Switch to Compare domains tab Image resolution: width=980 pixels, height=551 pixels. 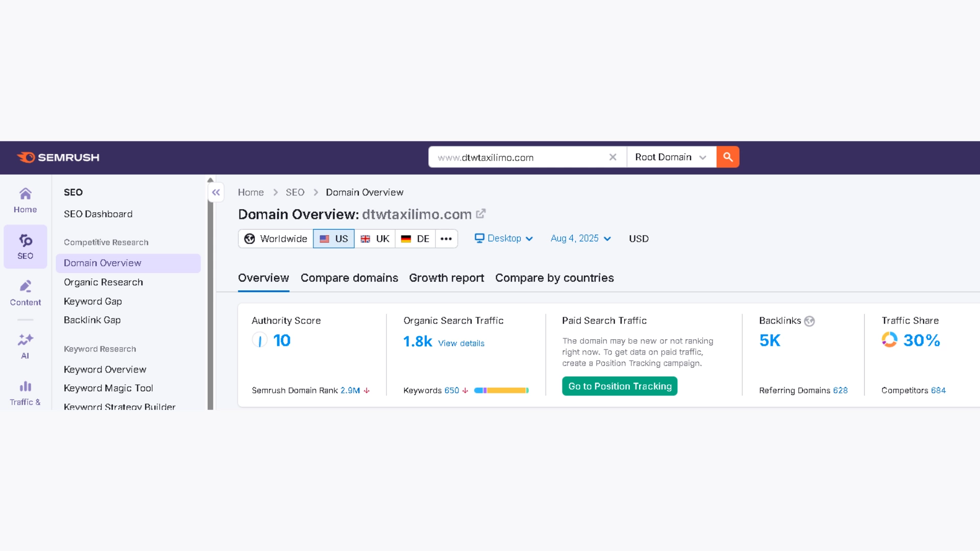pos(349,278)
